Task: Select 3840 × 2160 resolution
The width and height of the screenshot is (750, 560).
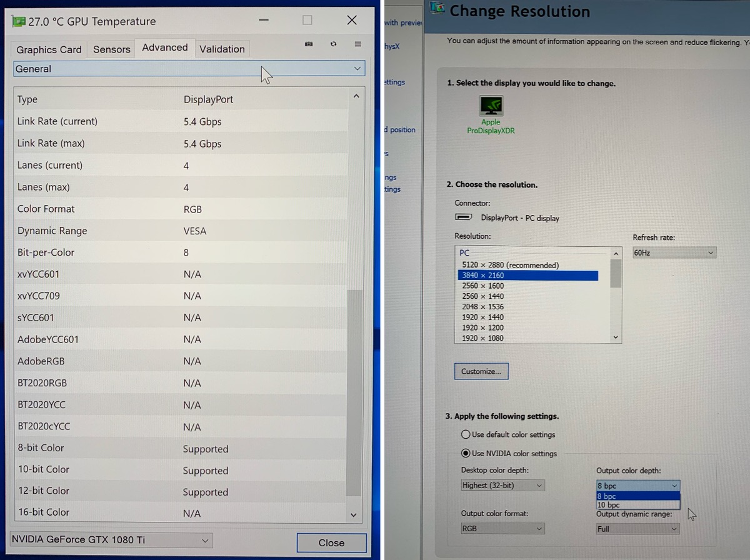Action: coord(527,276)
